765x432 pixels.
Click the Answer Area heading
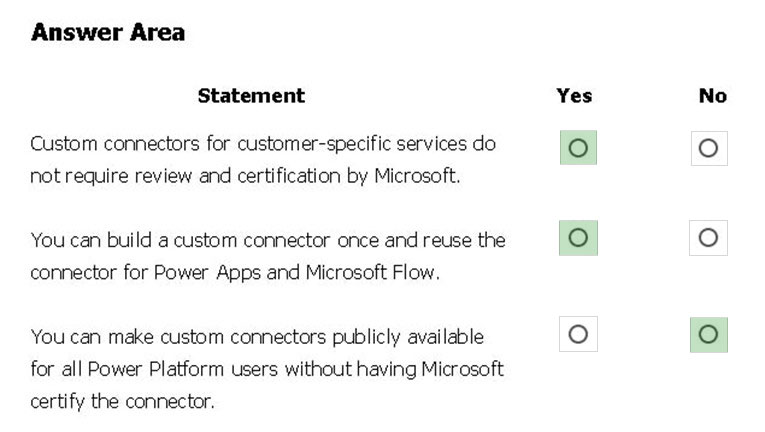click(108, 33)
